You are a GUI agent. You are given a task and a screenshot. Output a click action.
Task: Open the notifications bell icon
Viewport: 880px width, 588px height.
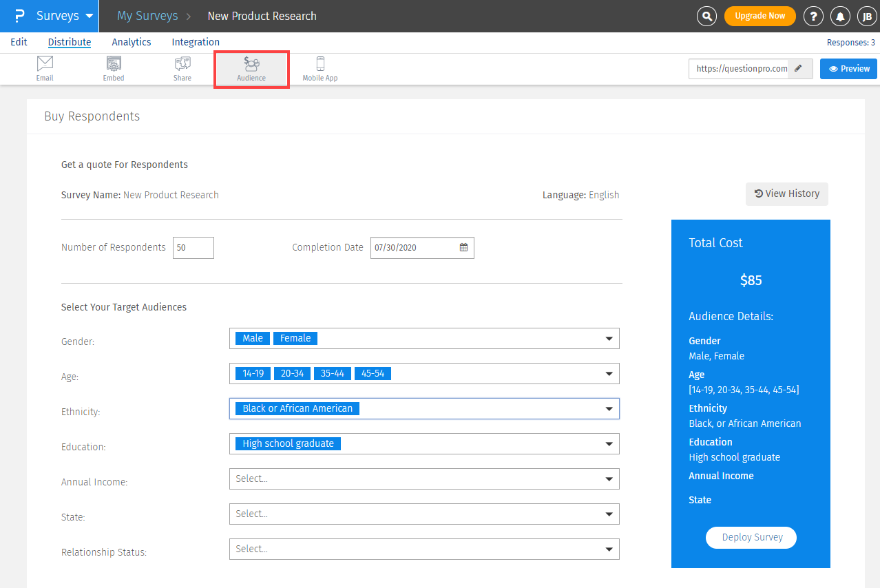tap(840, 16)
